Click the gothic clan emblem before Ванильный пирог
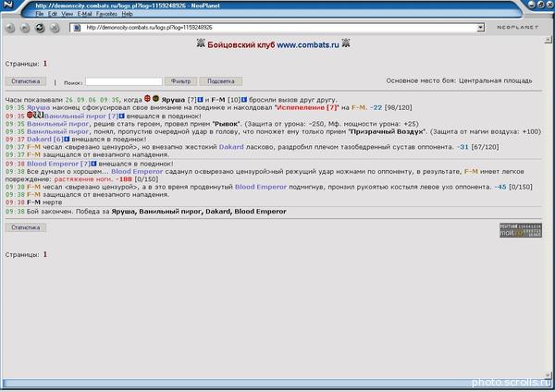 (39, 115)
